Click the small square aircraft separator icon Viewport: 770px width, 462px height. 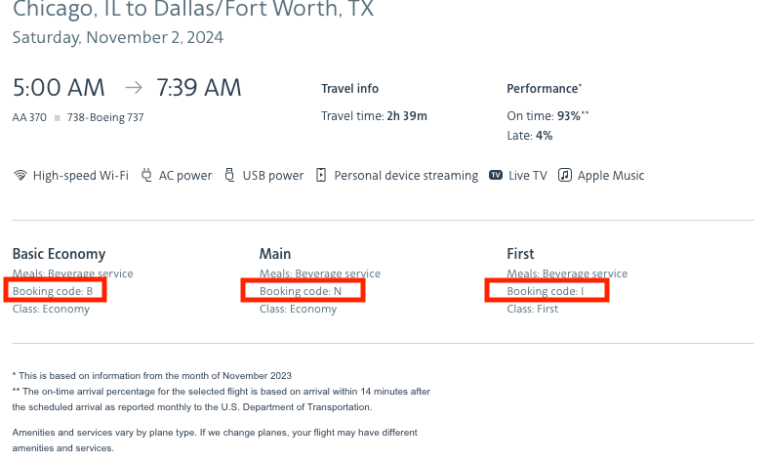click(x=58, y=118)
